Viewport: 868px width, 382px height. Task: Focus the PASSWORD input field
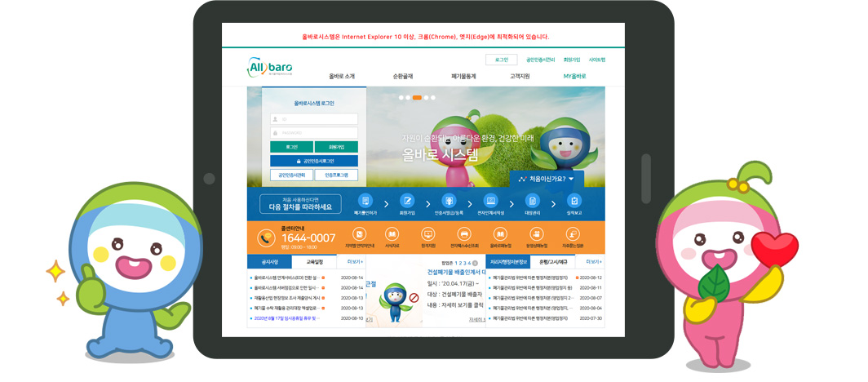pos(314,133)
